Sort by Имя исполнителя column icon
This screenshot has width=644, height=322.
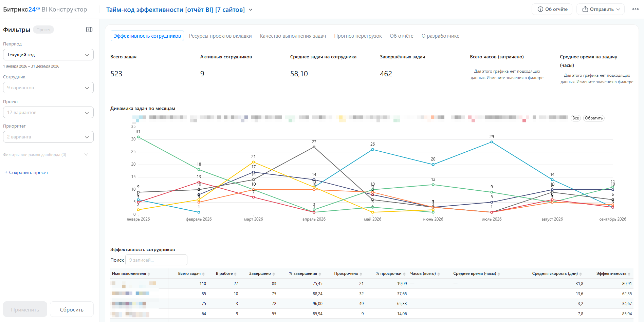click(149, 274)
